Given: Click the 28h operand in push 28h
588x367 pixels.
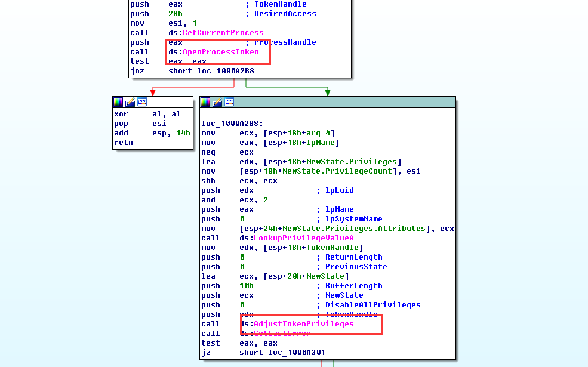Looking at the screenshot, I should (x=176, y=14).
